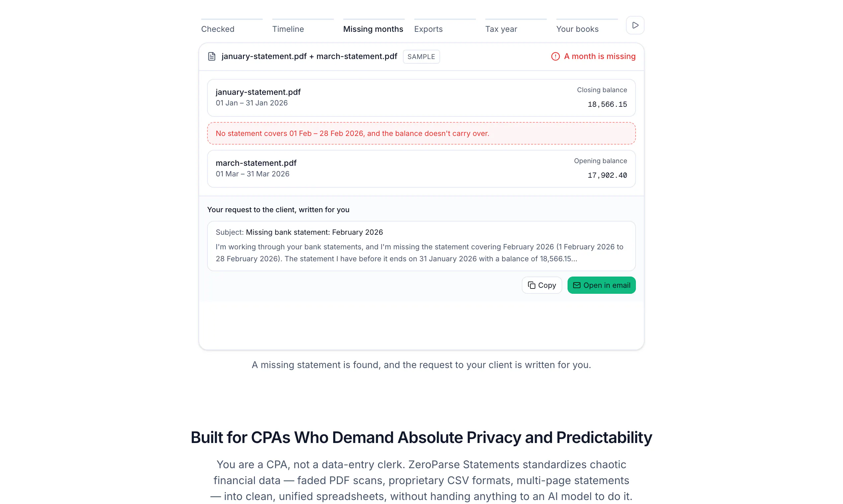This screenshot has height=504, width=843.
Task: Go to the Exports tab
Action: pos(428,29)
